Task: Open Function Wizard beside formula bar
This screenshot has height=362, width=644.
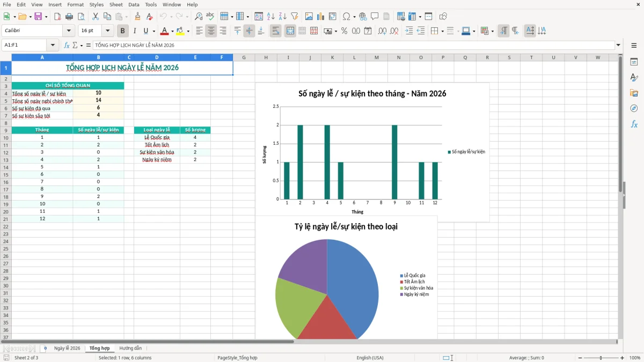Action: [67, 46]
